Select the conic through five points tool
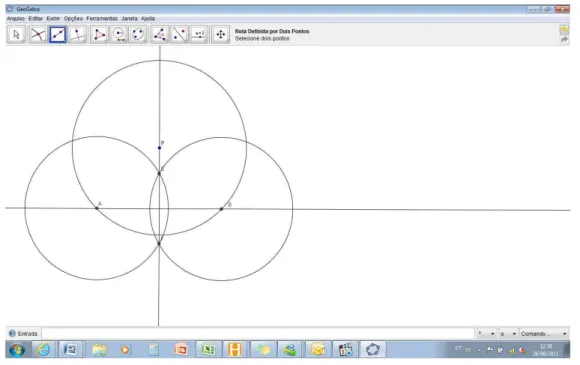 point(138,34)
